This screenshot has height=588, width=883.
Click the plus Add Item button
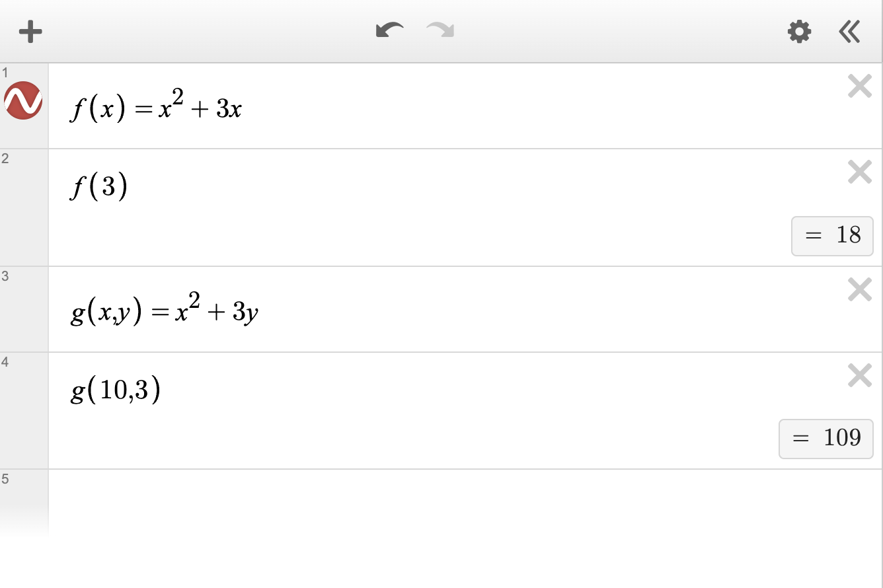[30, 32]
